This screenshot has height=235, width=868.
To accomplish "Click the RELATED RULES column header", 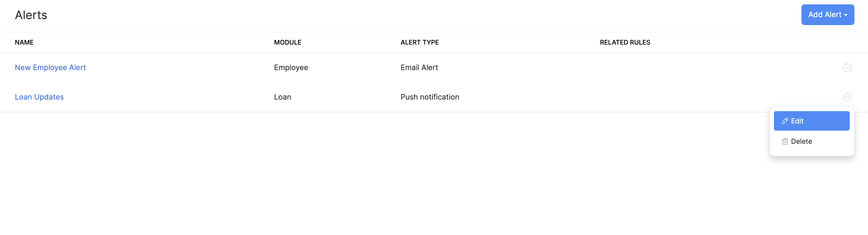I will tap(624, 42).
